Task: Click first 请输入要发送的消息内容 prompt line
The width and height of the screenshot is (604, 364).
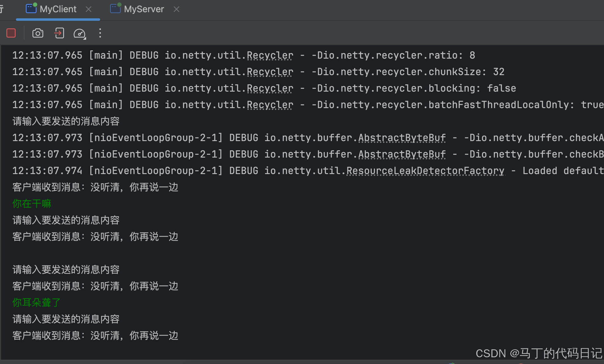Action: point(66,121)
